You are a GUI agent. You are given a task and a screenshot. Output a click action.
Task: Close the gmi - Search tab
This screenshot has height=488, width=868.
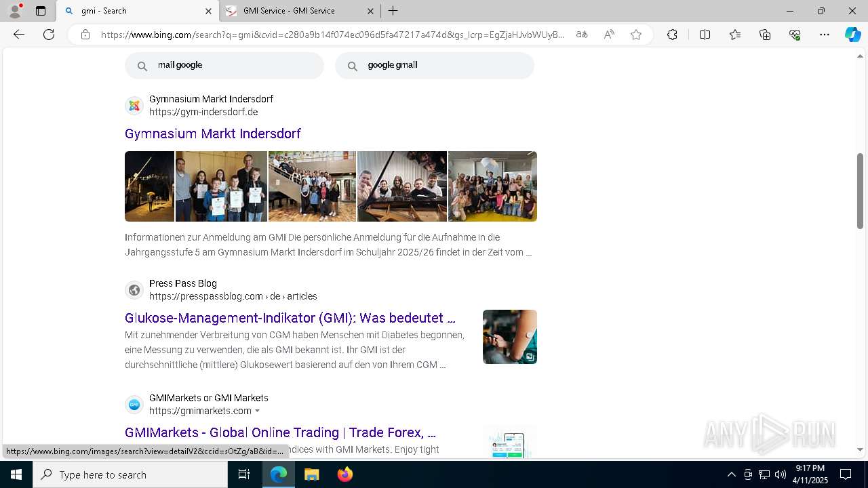point(208,11)
